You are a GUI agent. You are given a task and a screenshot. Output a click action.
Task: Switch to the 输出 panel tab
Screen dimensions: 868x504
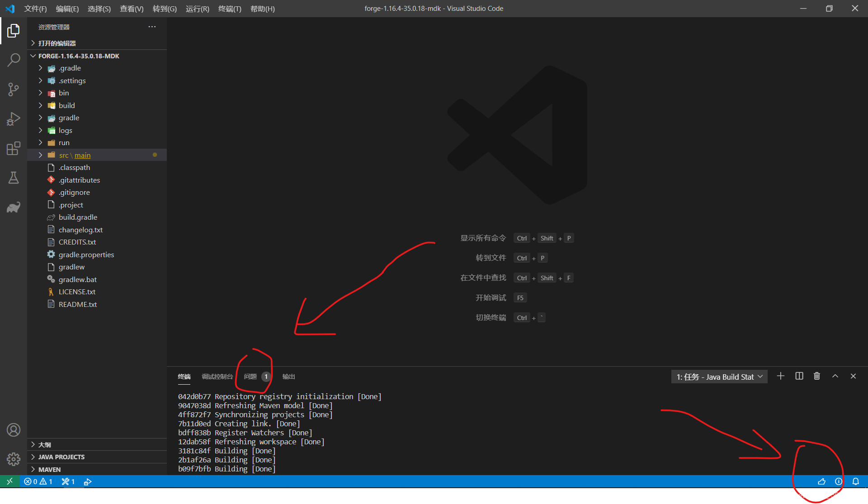(x=288, y=377)
